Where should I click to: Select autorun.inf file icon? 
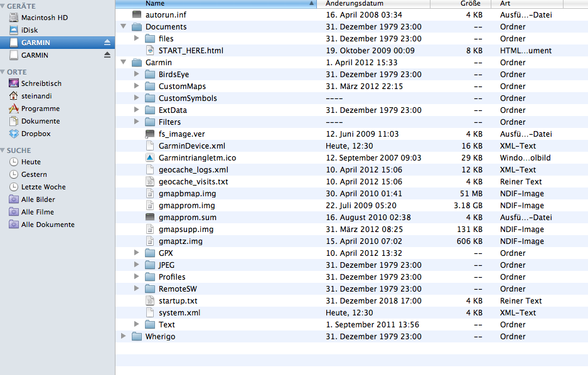137,14
